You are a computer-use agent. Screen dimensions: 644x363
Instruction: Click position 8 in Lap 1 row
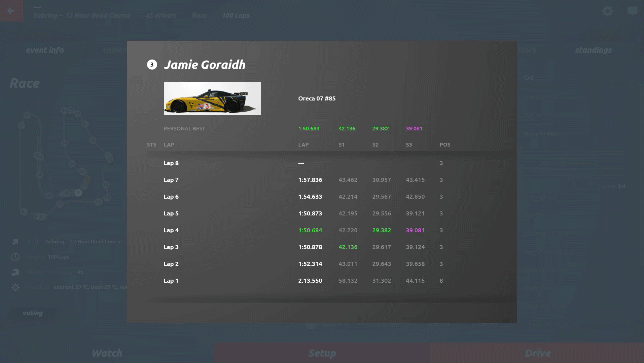(x=441, y=281)
